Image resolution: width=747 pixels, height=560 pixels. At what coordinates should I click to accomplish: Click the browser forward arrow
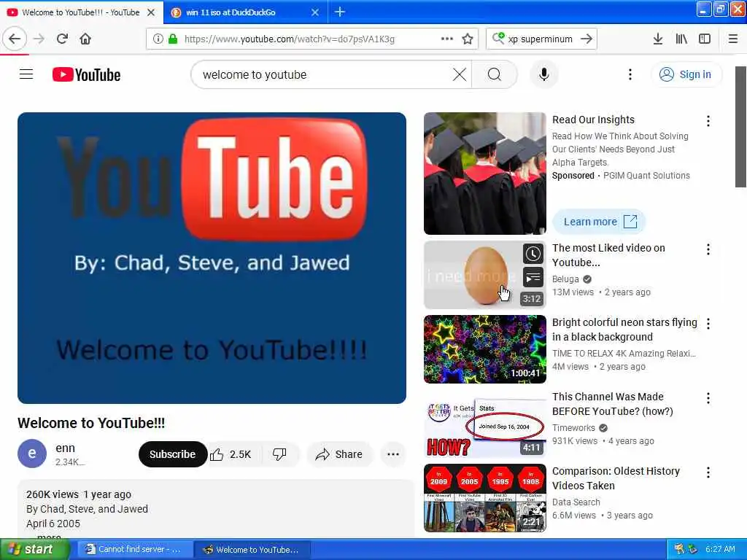click(39, 39)
